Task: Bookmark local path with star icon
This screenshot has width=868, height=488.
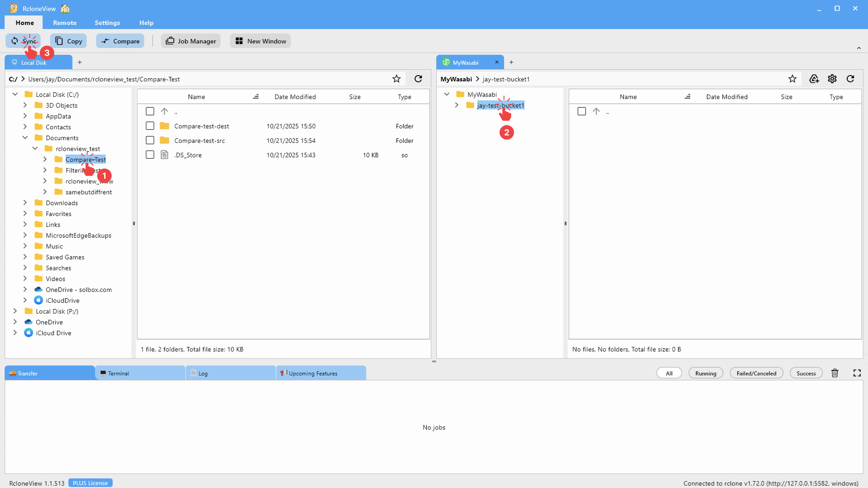Action: [396, 79]
